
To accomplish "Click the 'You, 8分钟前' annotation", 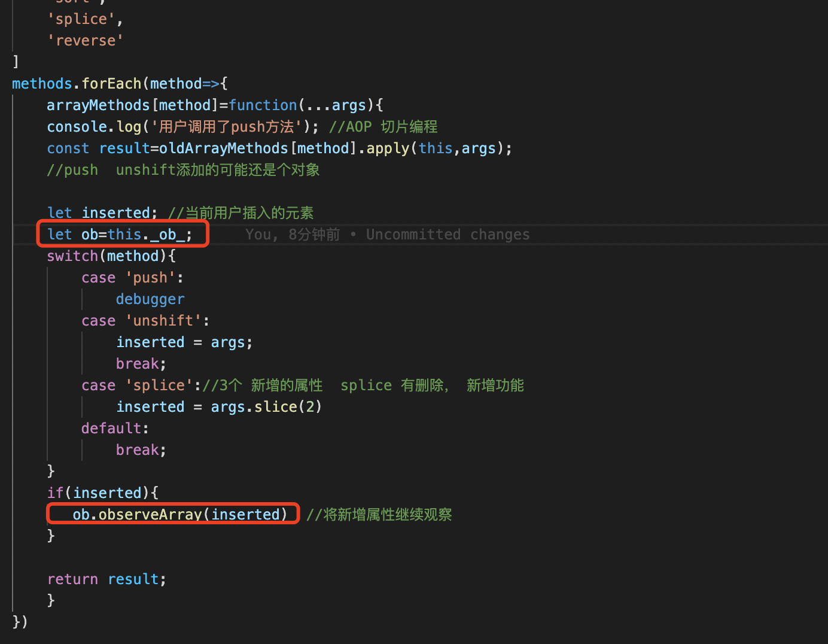I will (292, 234).
